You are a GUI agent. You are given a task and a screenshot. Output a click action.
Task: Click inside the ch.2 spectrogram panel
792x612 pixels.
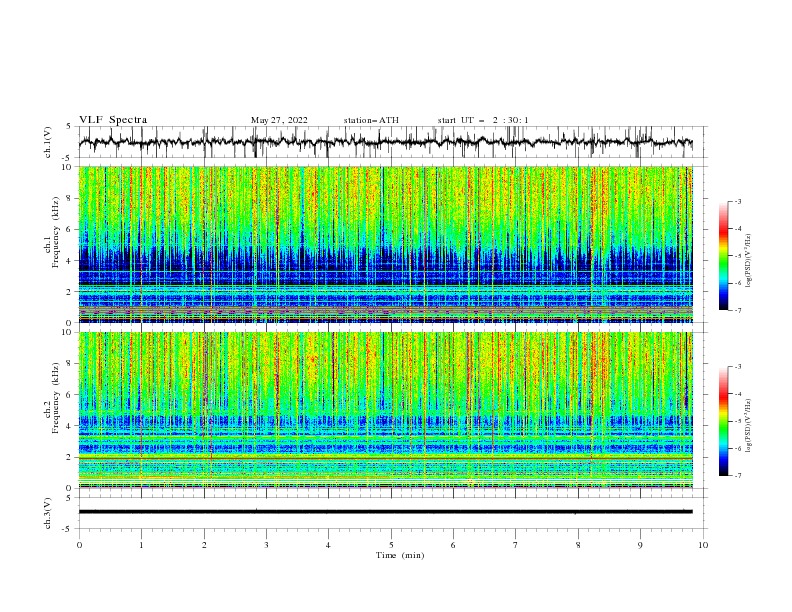click(x=385, y=410)
